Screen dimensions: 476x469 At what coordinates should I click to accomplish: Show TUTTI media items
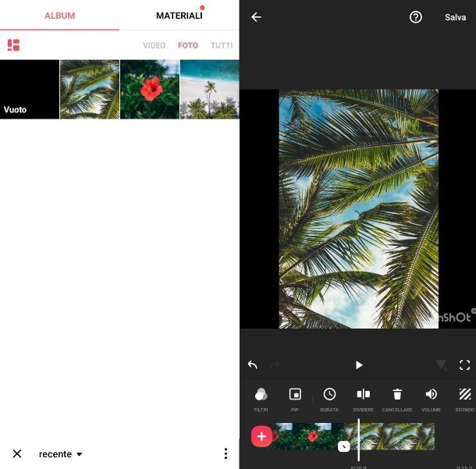222,45
